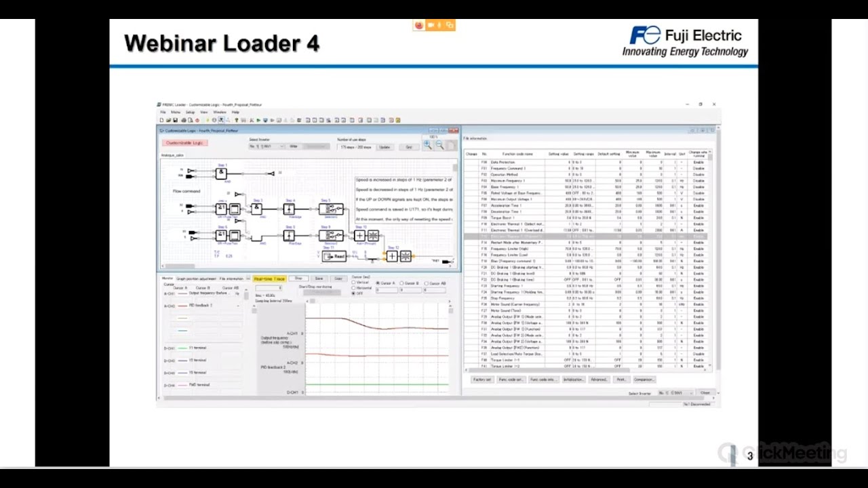Click the Write button
Screen dimensions: 868x488
pyautogui.click(x=294, y=146)
